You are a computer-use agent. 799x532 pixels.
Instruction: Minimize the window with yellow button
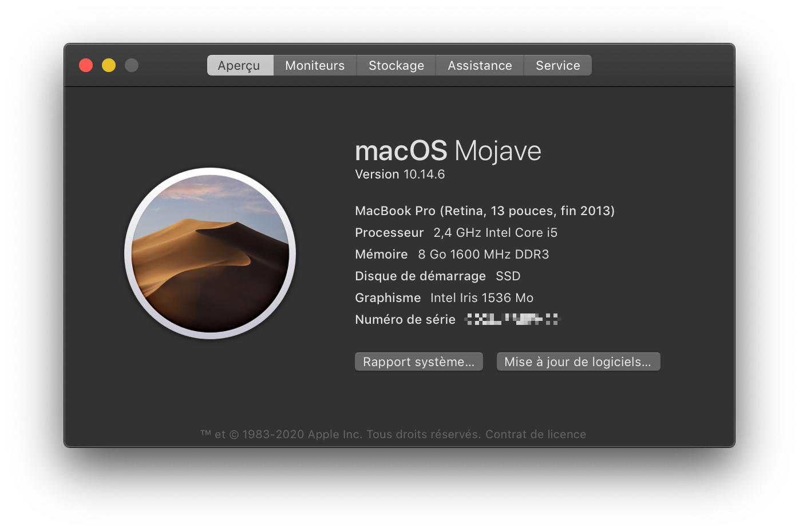click(109, 65)
